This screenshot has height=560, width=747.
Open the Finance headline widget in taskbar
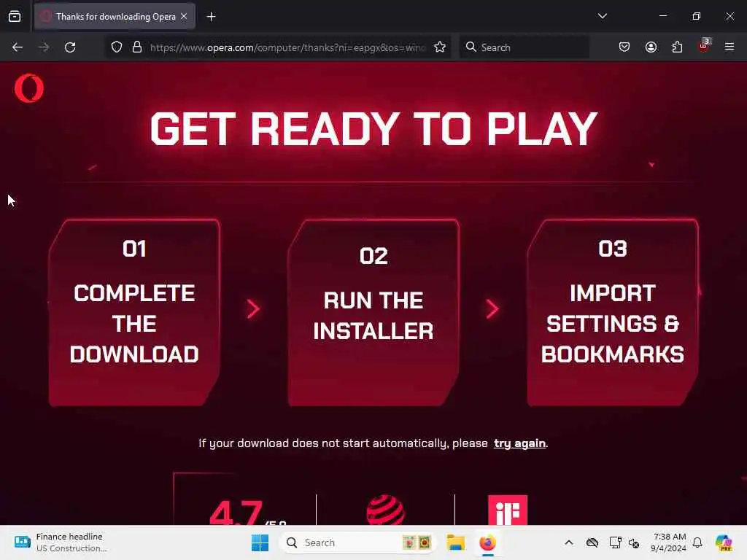[61, 542]
